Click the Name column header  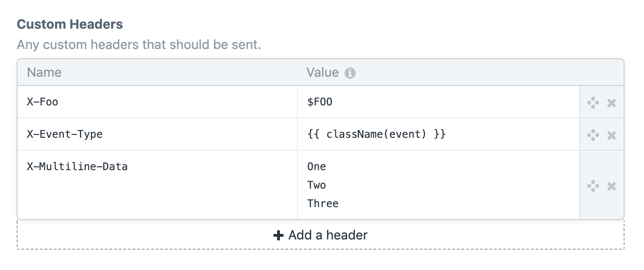tap(44, 73)
